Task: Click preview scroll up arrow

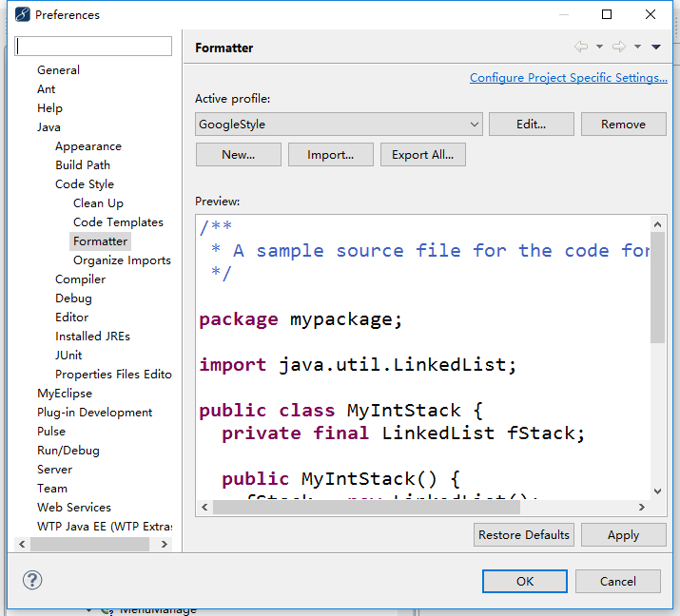Action: 657,224
